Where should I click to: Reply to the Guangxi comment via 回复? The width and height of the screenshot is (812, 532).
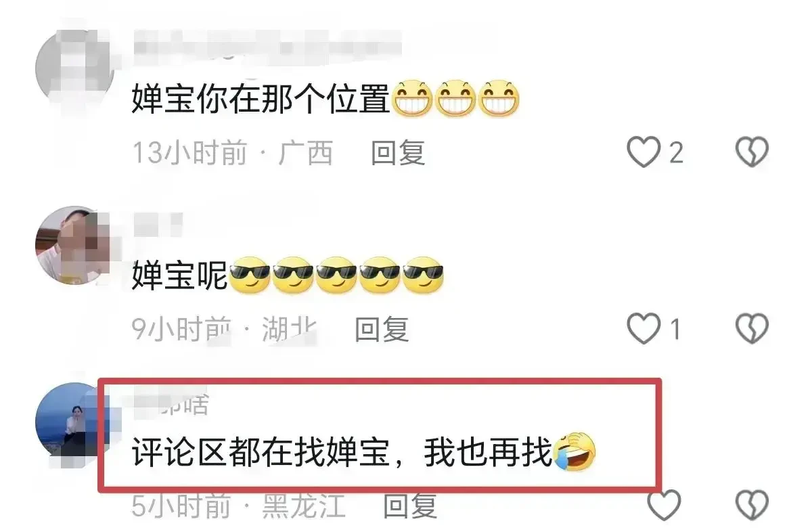[x=398, y=154]
